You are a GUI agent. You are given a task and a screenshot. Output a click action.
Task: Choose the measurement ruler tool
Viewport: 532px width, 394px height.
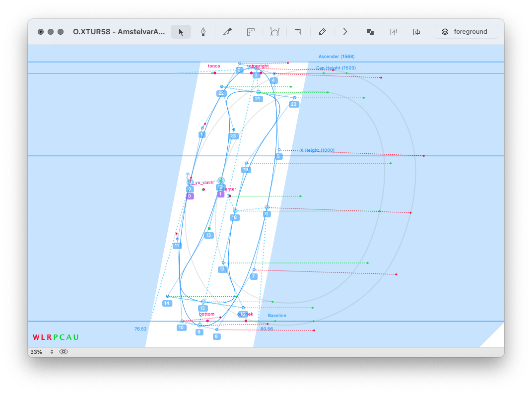[x=251, y=32]
